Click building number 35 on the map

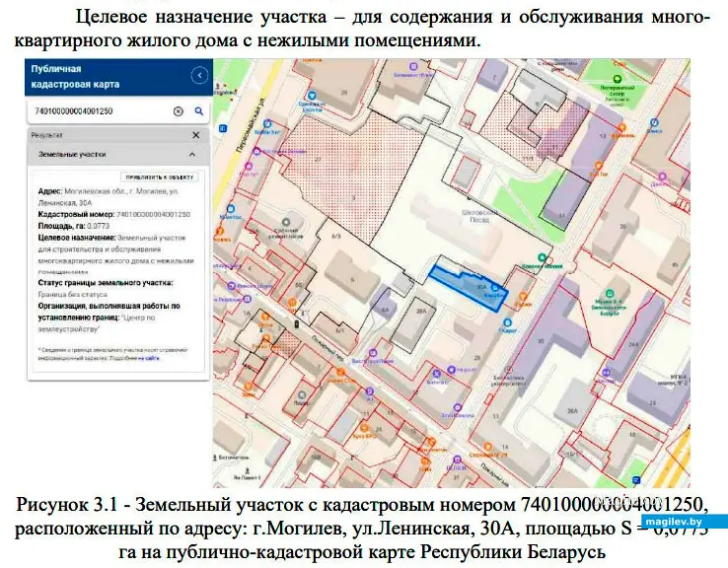(x=541, y=341)
